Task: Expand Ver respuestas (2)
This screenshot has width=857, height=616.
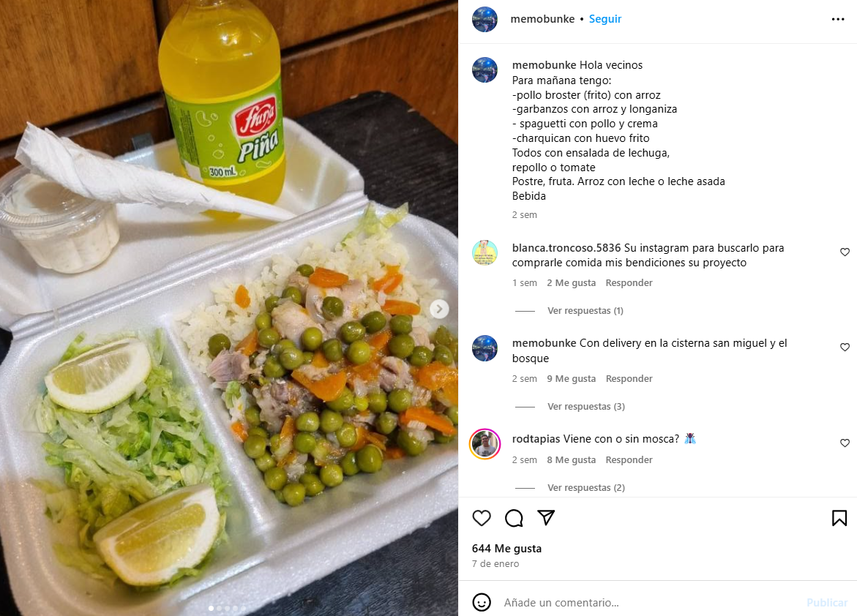Action: tap(586, 487)
